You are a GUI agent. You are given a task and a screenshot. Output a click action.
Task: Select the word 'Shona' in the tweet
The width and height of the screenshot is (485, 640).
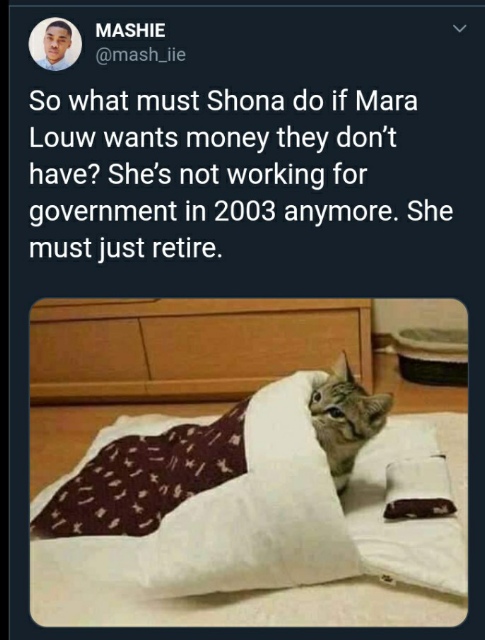click(x=245, y=102)
